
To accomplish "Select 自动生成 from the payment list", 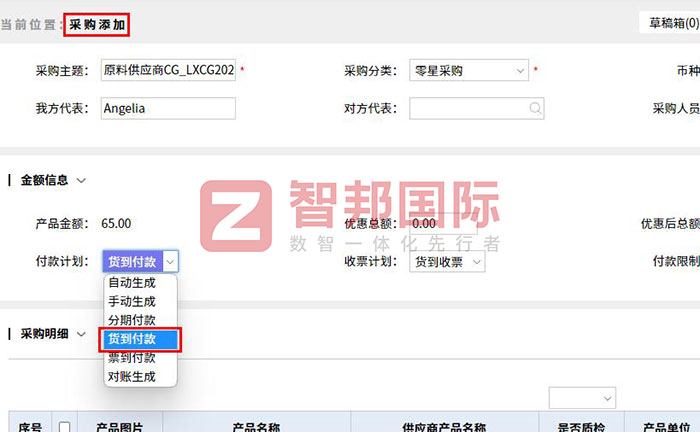I will point(132,283).
